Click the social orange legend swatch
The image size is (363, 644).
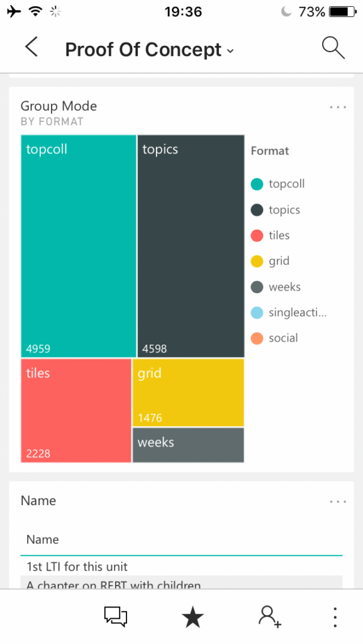[257, 338]
